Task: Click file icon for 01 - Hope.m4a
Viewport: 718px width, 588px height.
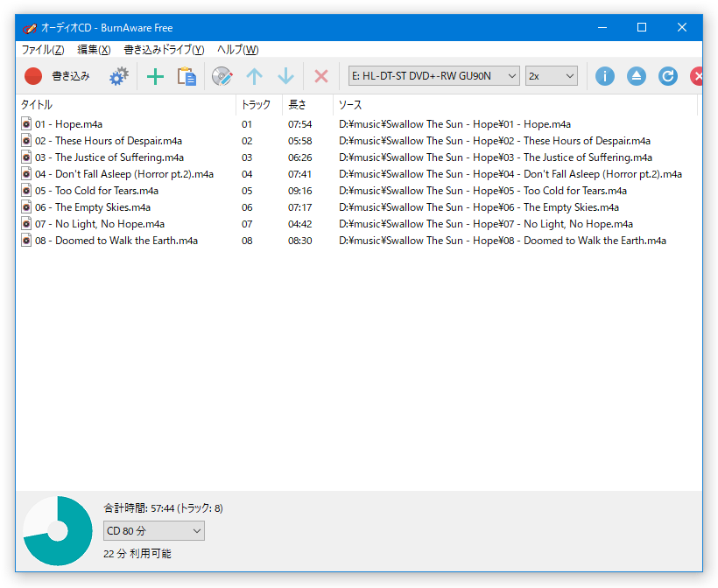Action: point(26,124)
